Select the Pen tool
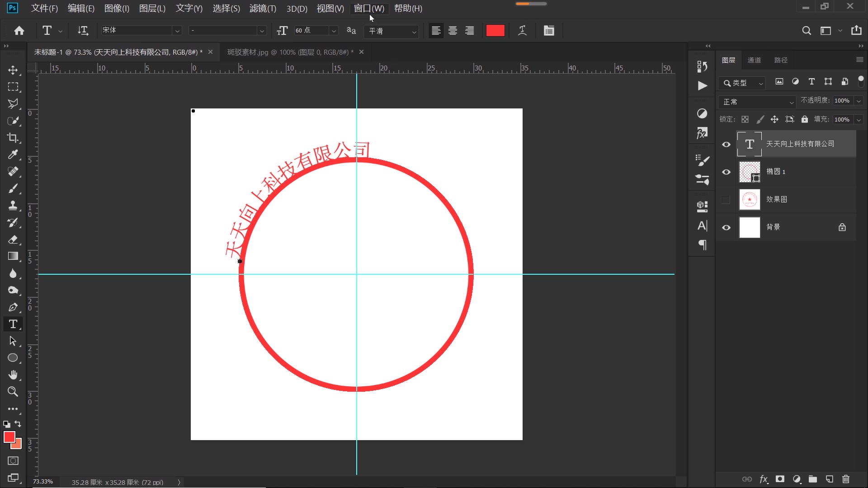 (x=13, y=307)
